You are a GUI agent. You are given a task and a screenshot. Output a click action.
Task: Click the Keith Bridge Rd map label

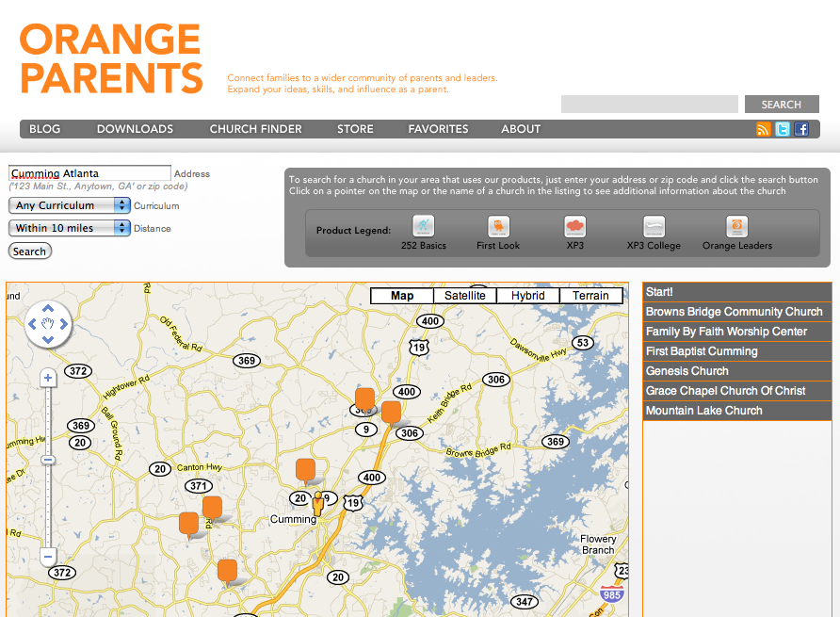coord(449,403)
